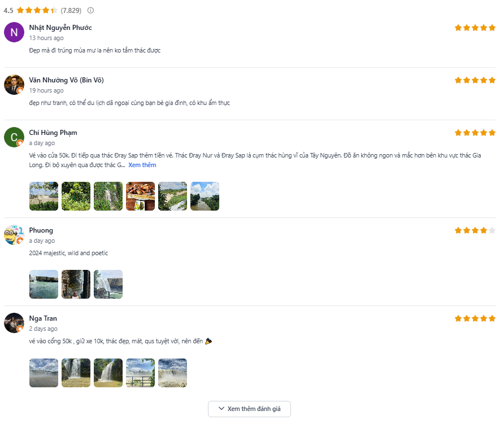Click the overall 4.5 star rating
This screenshot has height=424, width=504.
click(x=37, y=10)
